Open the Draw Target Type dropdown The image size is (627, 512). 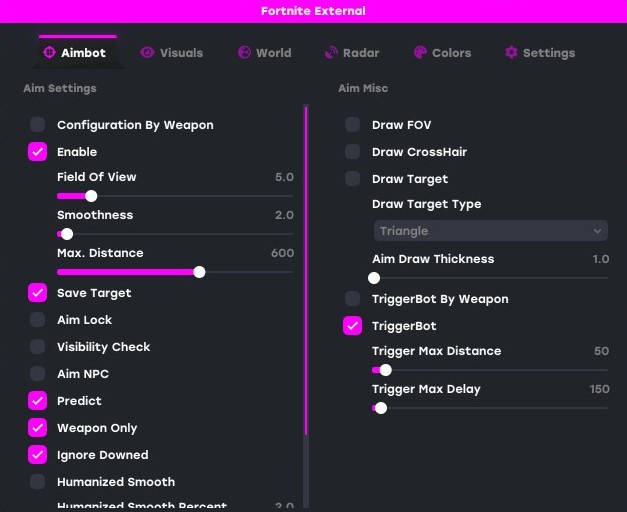point(490,231)
